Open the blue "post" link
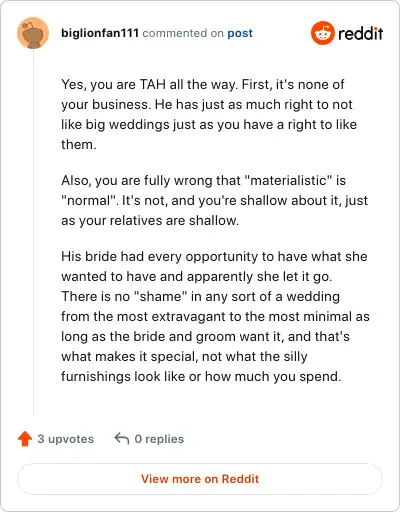 point(240,33)
